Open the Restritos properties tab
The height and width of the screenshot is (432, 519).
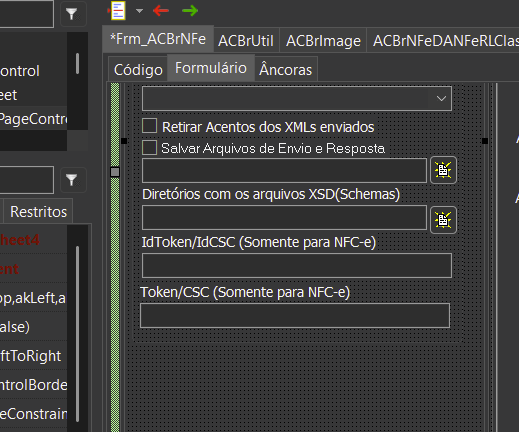coord(38,212)
